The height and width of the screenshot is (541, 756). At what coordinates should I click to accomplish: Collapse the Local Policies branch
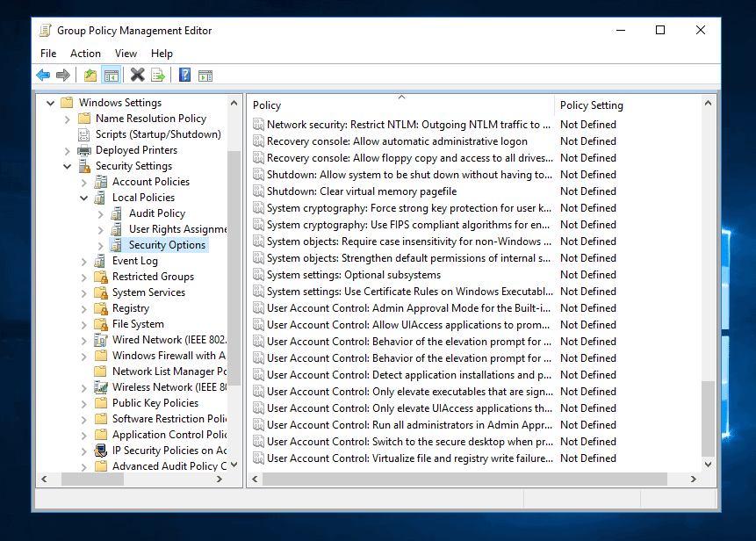pyautogui.click(x=83, y=197)
